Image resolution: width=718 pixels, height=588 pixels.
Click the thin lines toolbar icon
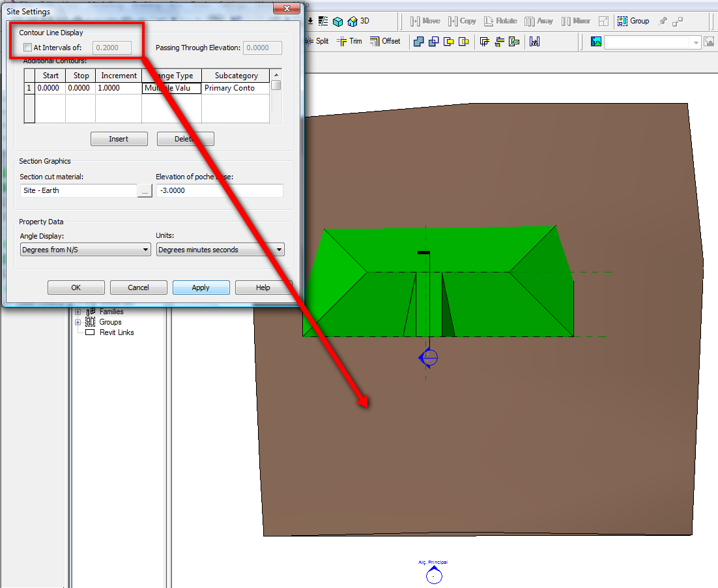pos(323,21)
